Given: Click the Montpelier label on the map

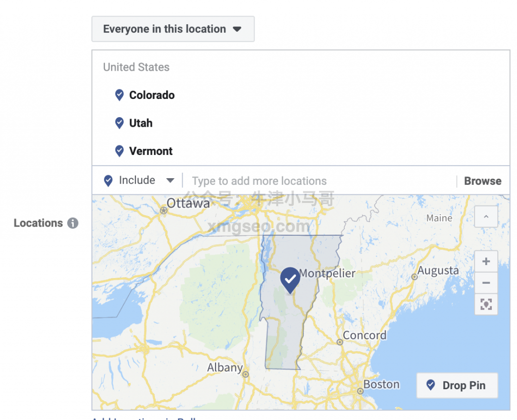Looking at the screenshot, I should coord(327,274).
